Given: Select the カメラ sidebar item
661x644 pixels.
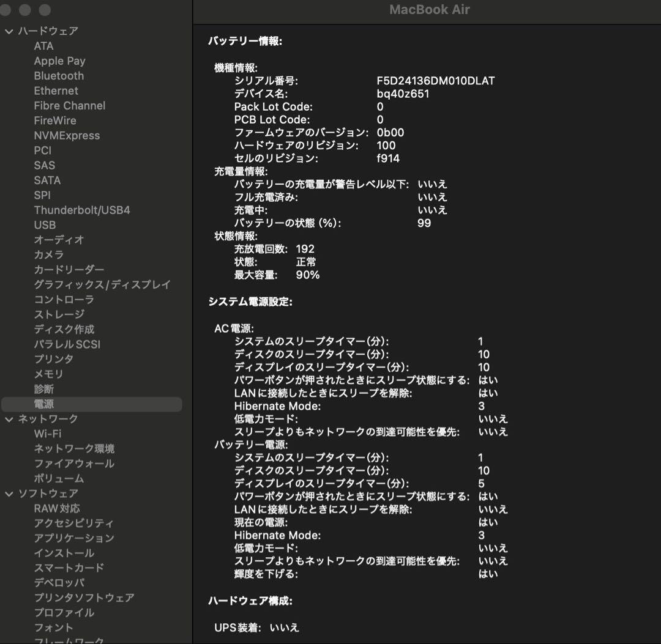Looking at the screenshot, I should (48, 254).
